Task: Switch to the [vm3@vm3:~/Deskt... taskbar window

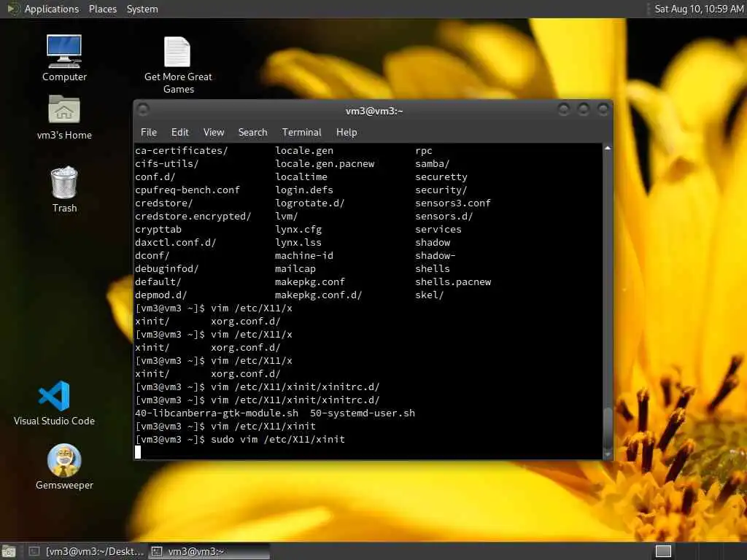Action: click(86, 551)
